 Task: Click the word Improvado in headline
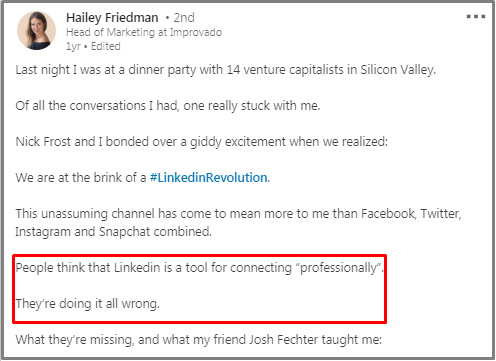pyautogui.click(x=196, y=32)
